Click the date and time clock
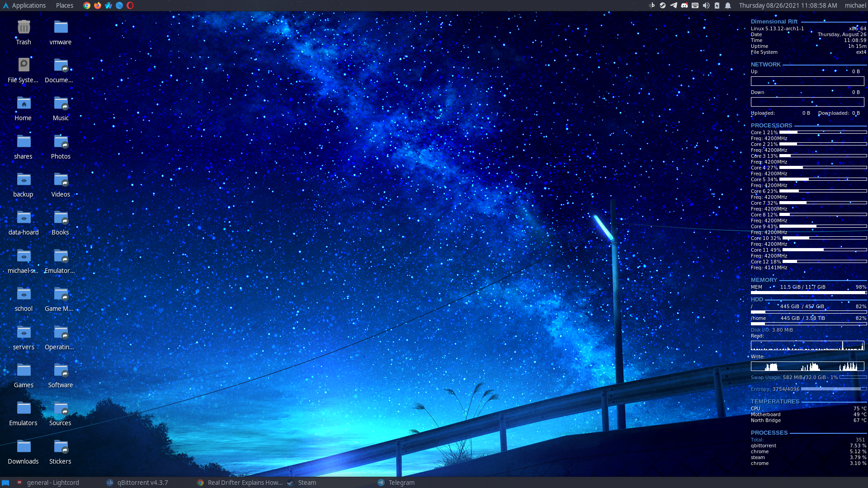 [x=788, y=5]
